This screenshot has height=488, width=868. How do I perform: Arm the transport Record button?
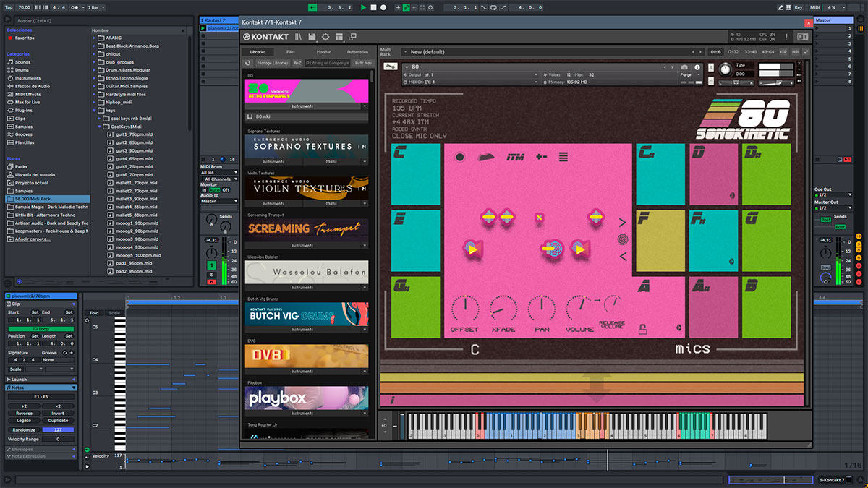click(x=383, y=7)
